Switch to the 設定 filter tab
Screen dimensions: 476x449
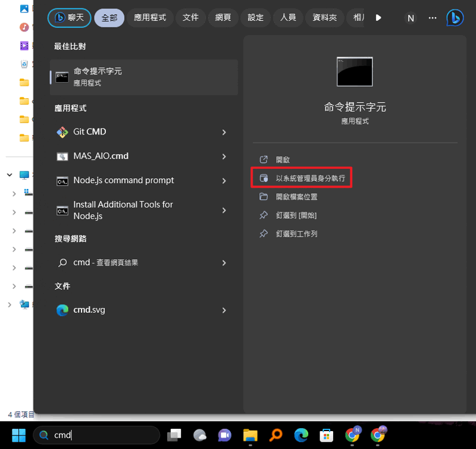(256, 18)
